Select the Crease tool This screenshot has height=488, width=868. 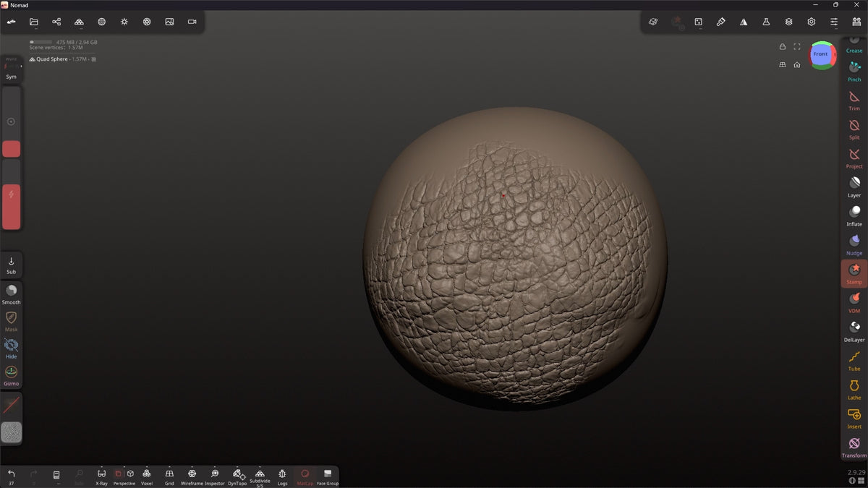click(x=854, y=45)
